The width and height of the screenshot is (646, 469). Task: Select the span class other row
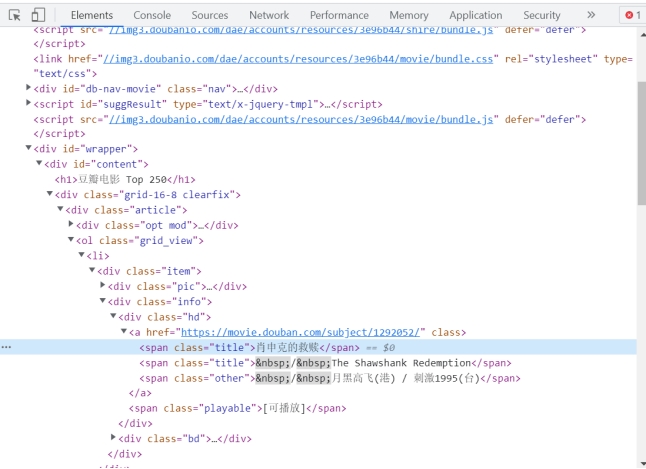[330, 378]
